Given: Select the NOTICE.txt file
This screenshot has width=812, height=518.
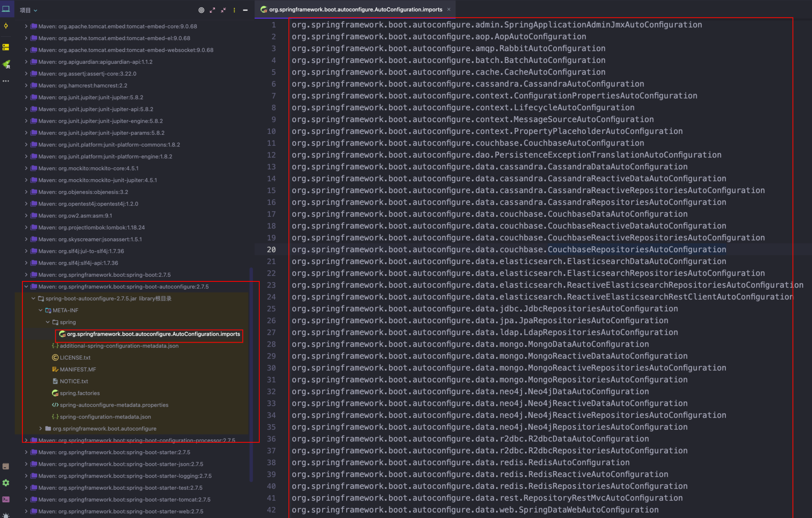Looking at the screenshot, I should [x=74, y=381].
